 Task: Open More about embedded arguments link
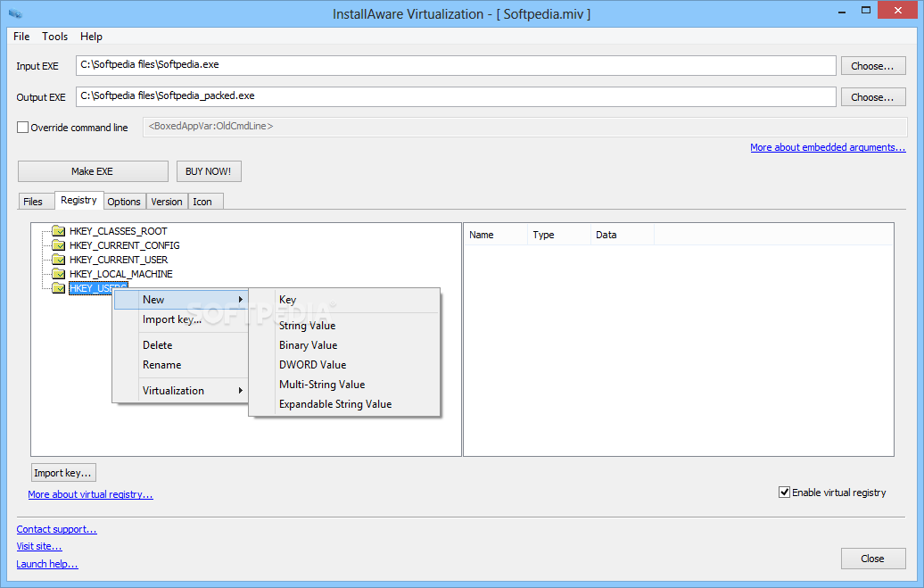828,147
